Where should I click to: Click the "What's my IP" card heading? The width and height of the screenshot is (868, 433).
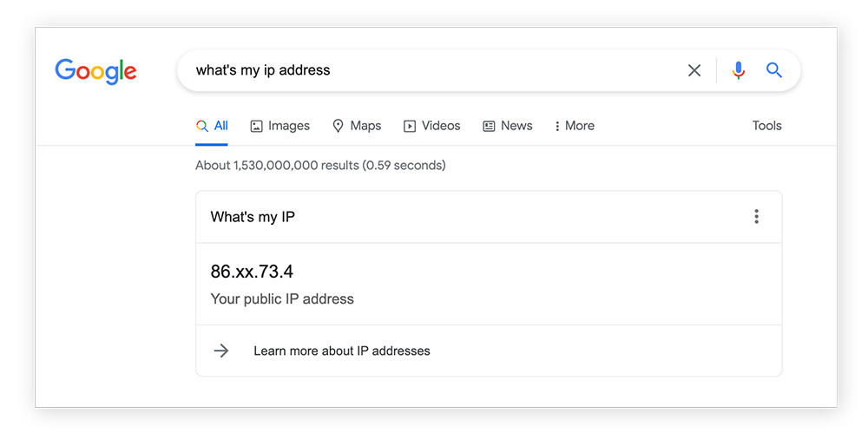tap(253, 217)
